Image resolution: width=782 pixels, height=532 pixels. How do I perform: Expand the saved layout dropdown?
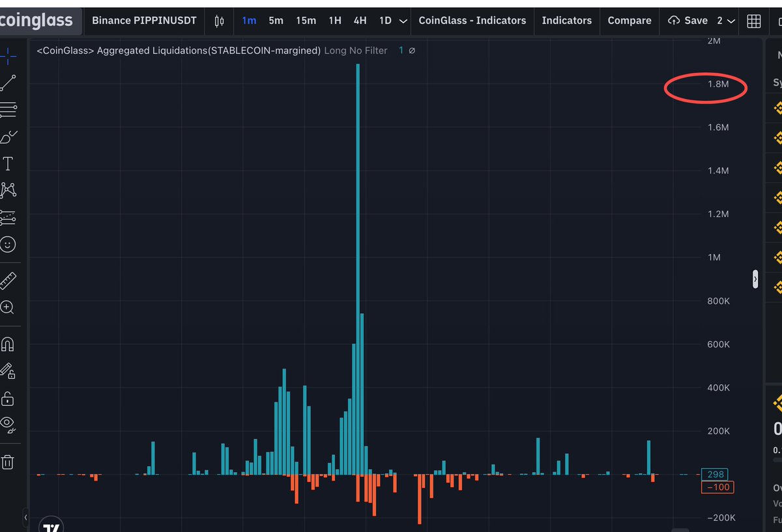[726, 21]
